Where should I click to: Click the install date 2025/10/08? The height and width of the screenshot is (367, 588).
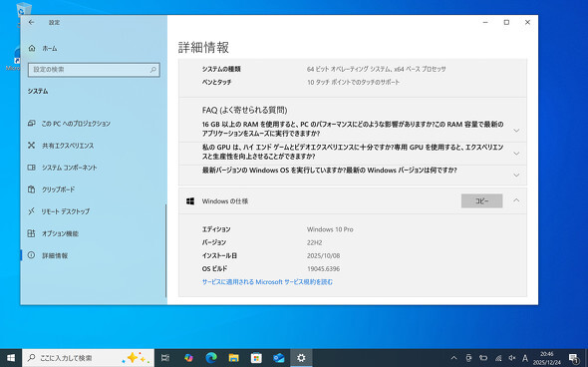pos(323,255)
